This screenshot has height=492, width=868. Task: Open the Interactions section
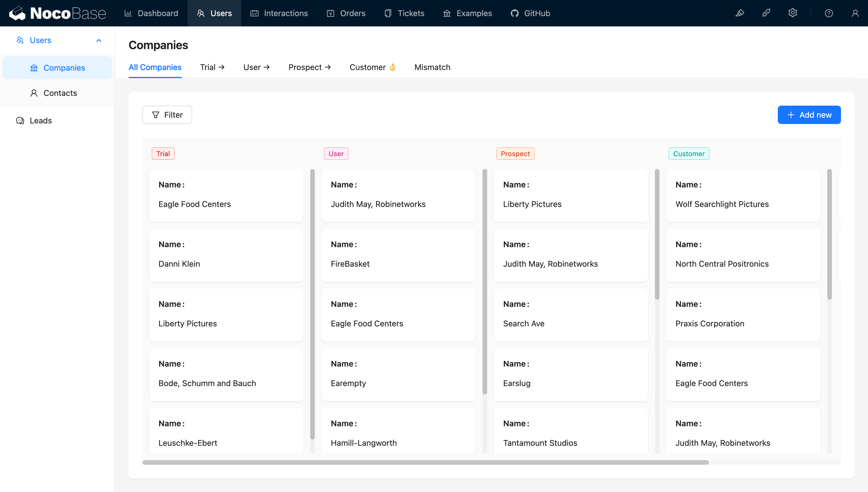point(286,13)
